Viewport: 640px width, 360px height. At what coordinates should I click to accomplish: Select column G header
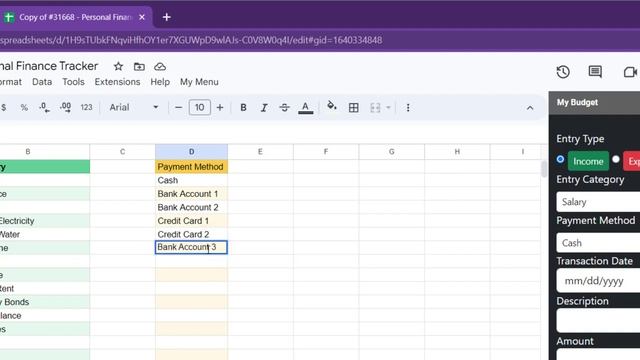click(x=391, y=152)
